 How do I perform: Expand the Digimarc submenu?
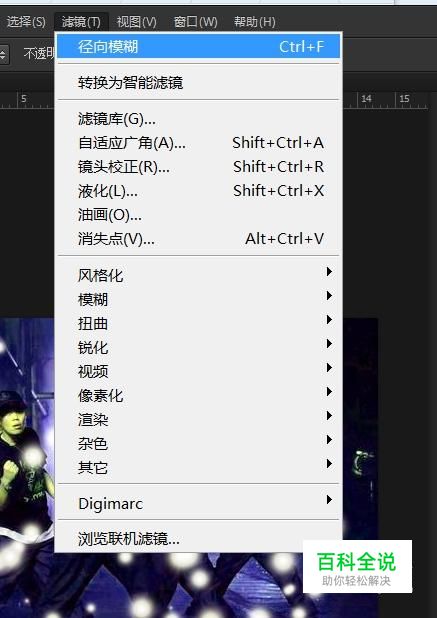point(198,503)
